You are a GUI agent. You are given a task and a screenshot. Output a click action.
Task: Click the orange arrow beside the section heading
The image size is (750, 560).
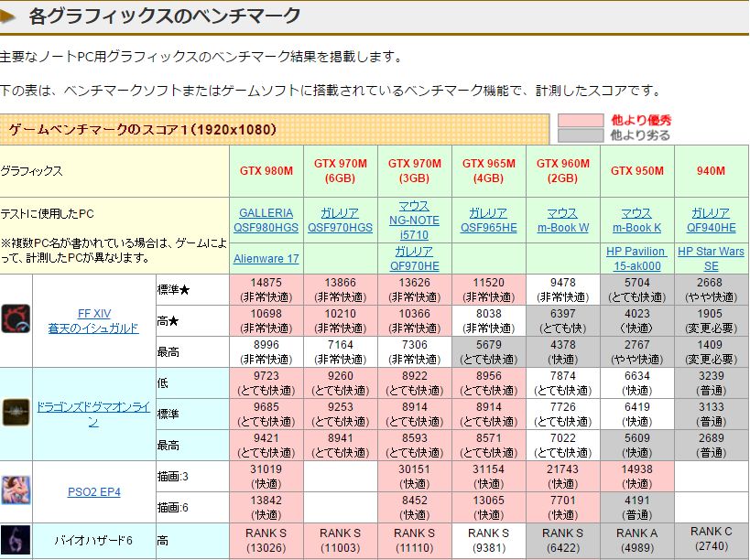[x=8, y=16]
